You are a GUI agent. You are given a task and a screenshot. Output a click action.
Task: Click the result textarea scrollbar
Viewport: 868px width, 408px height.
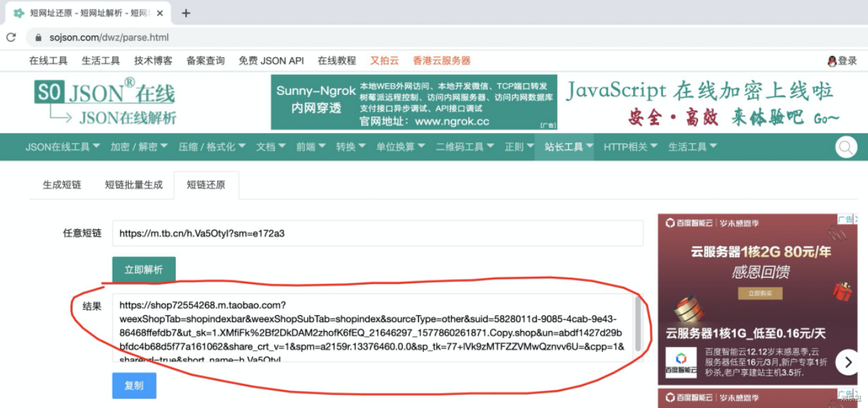coord(638,325)
